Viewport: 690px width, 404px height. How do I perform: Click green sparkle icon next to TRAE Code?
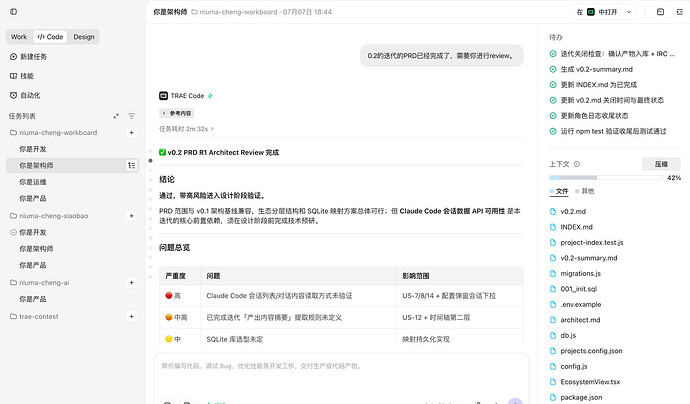(210, 95)
